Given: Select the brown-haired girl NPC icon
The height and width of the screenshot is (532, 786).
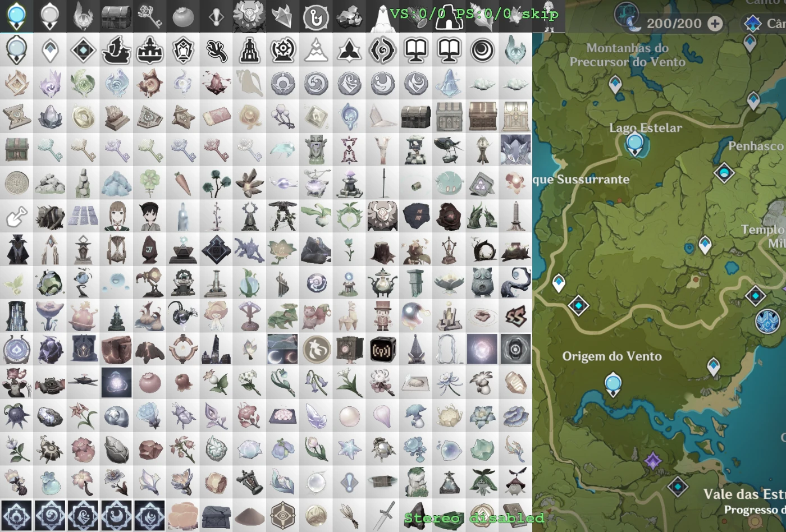Looking at the screenshot, I should [x=116, y=217].
